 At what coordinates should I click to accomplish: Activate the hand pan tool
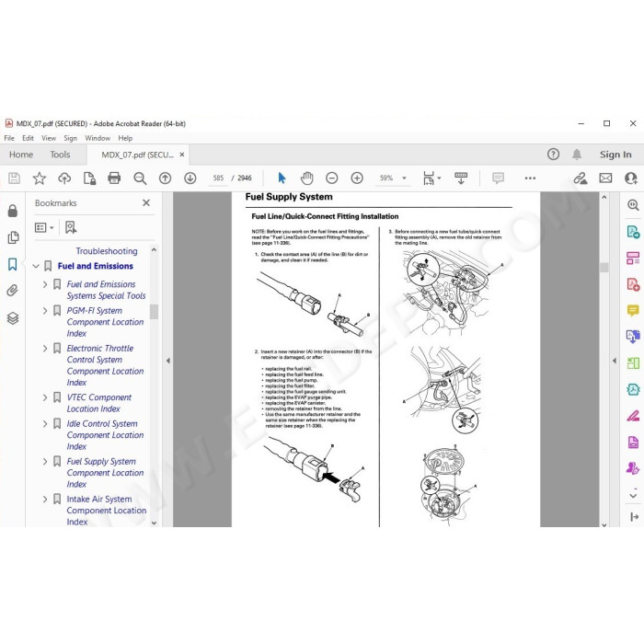306,178
